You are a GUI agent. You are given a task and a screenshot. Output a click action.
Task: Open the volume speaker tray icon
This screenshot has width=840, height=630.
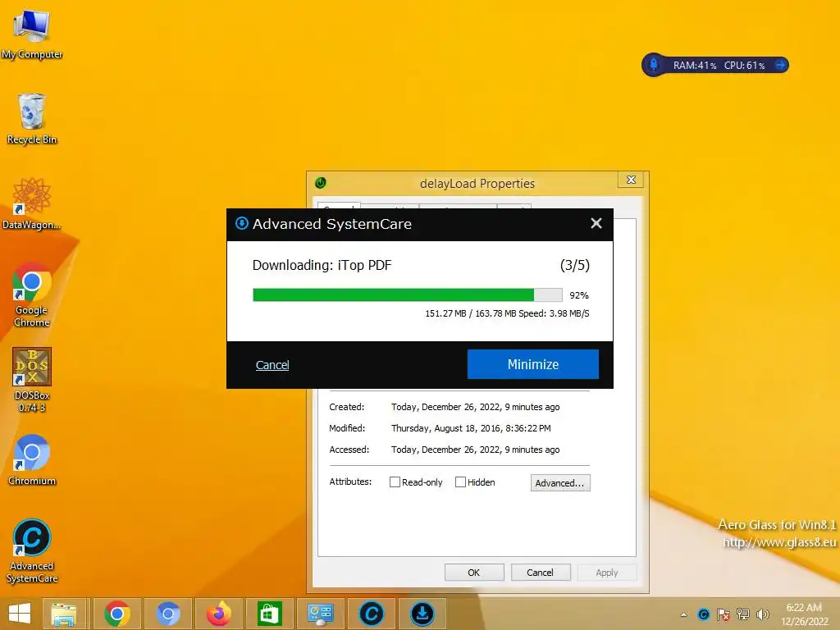pos(762,614)
